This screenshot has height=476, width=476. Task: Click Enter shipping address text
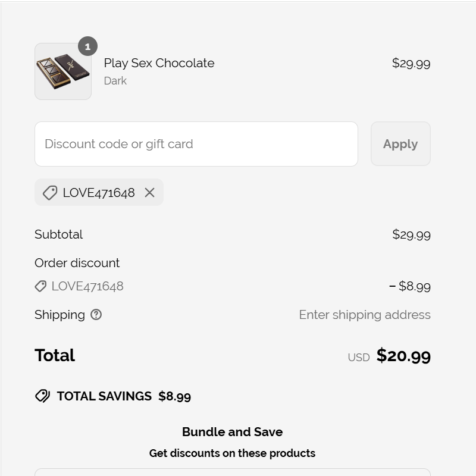(365, 315)
